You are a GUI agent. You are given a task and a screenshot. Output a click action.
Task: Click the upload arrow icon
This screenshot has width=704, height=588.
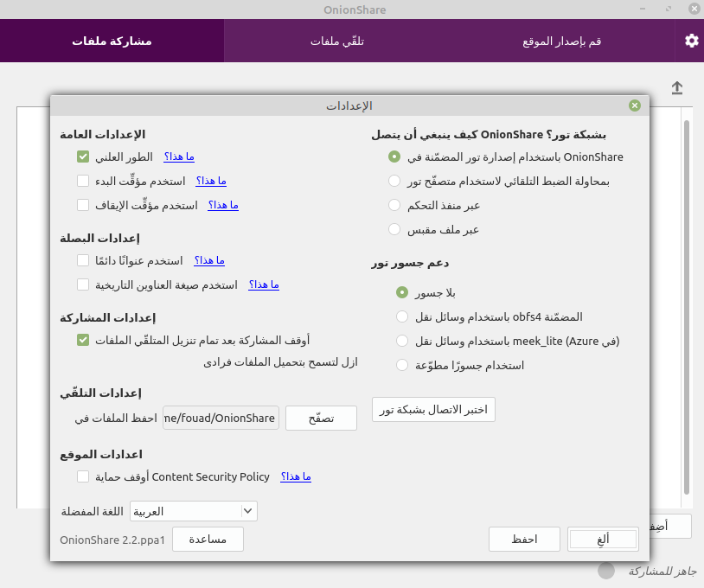point(677,87)
